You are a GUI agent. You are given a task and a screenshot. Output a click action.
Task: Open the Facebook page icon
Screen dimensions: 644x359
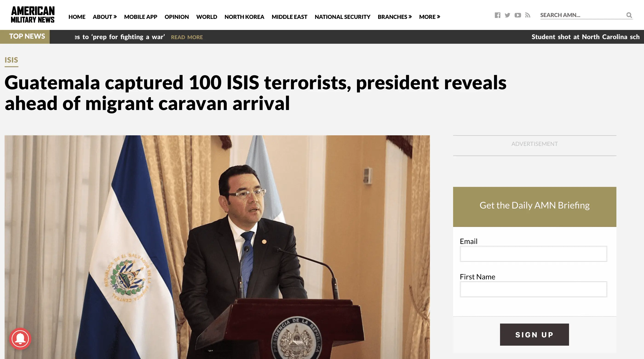[497, 15]
